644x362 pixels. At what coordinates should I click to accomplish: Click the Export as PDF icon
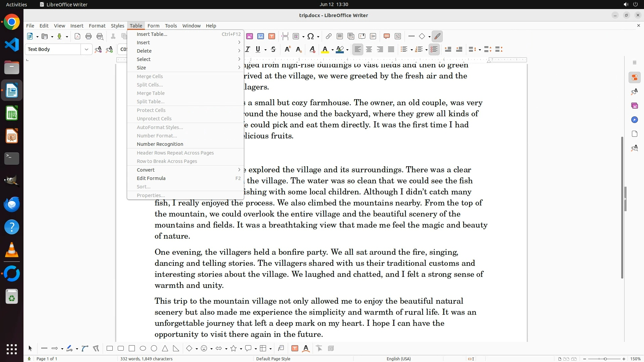(77, 36)
